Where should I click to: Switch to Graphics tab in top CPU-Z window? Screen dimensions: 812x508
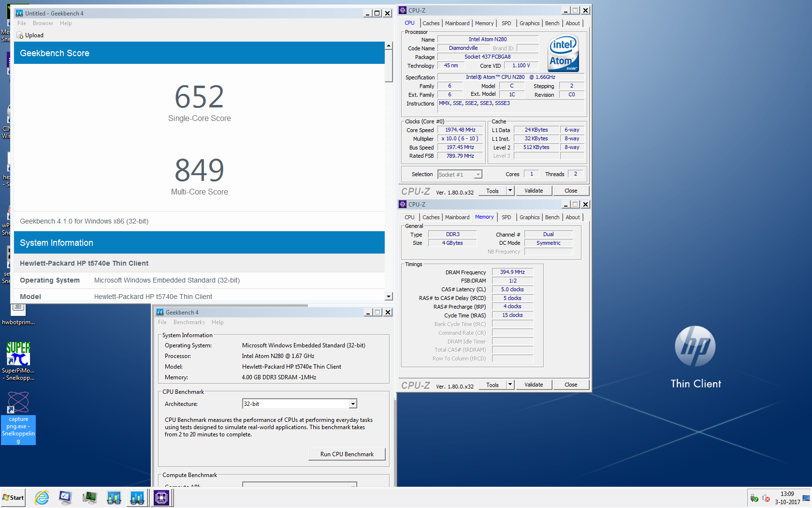coord(529,23)
